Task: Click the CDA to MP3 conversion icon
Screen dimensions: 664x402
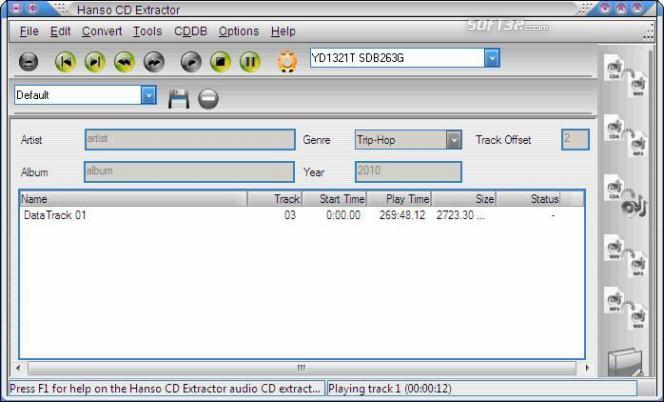Action: [x=625, y=136]
